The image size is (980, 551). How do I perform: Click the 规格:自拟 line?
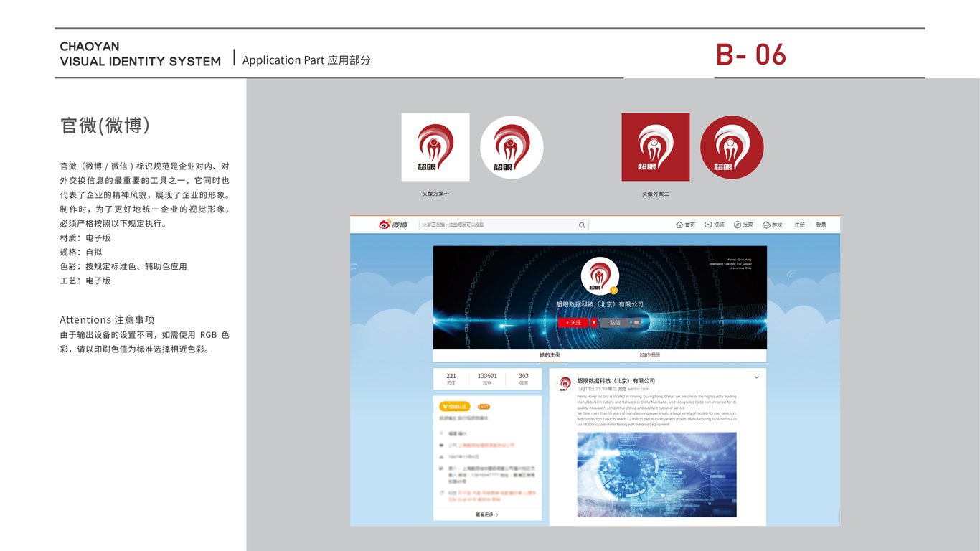click(81, 253)
